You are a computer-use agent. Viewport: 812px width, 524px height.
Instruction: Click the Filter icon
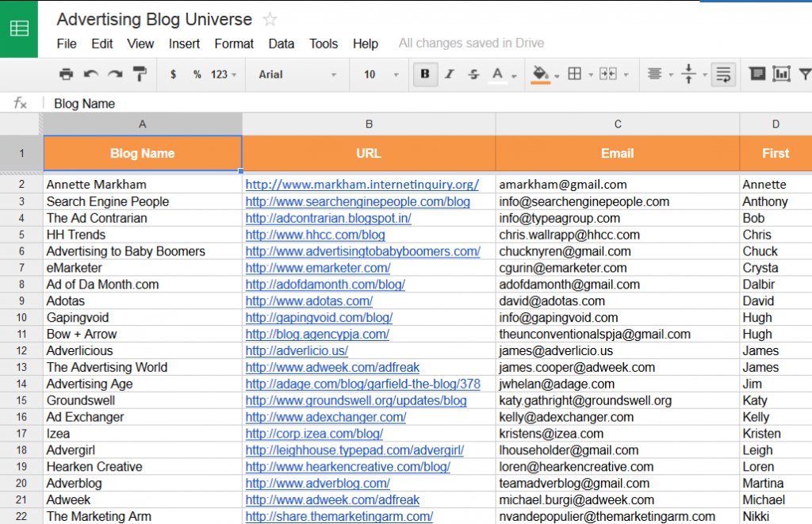[x=805, y=74]
